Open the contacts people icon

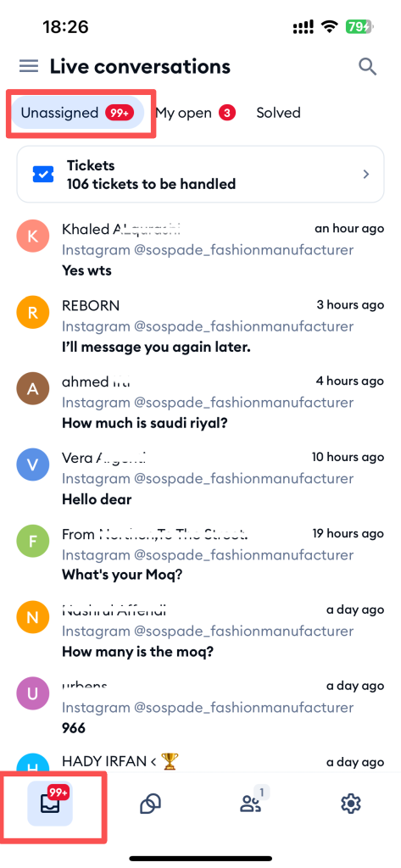[x=253, y=802]
